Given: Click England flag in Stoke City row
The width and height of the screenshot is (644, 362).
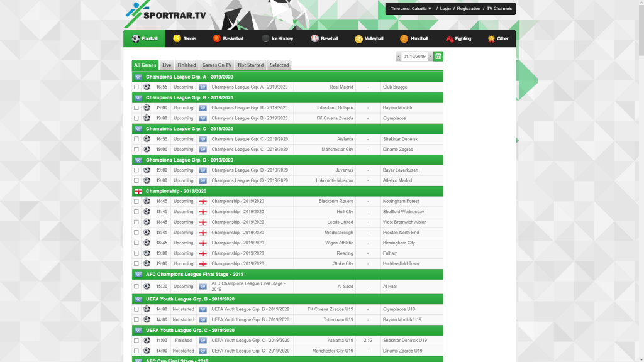Looking at the screenshot, I should point(203,264).
